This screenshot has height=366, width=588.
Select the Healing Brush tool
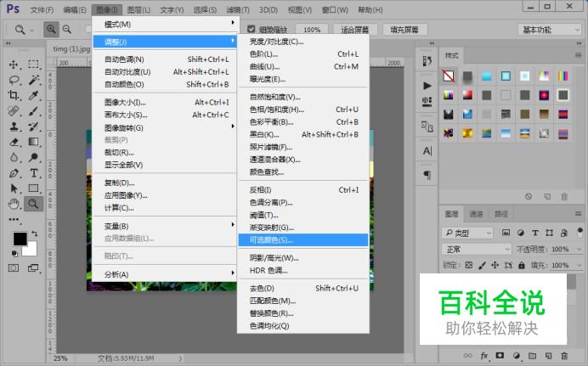point(14,111)
